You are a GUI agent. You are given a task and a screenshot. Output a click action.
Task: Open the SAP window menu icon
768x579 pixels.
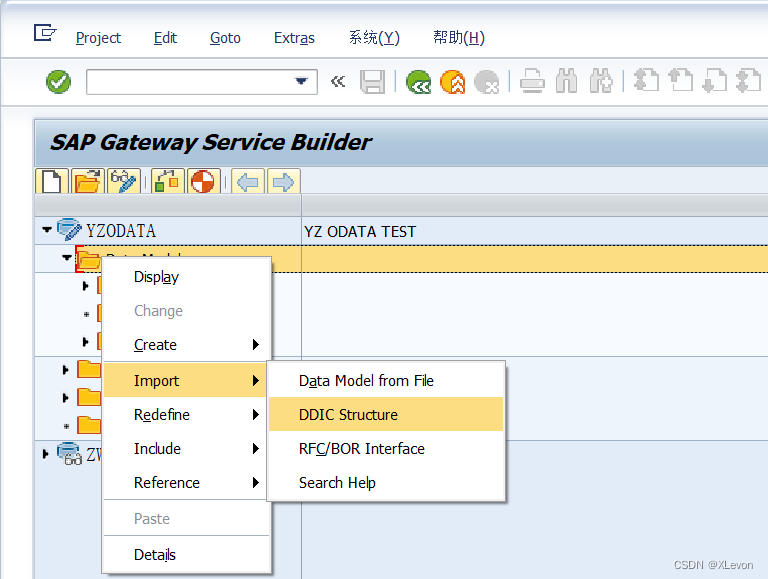pyautogui.click(x=45, y=33)
